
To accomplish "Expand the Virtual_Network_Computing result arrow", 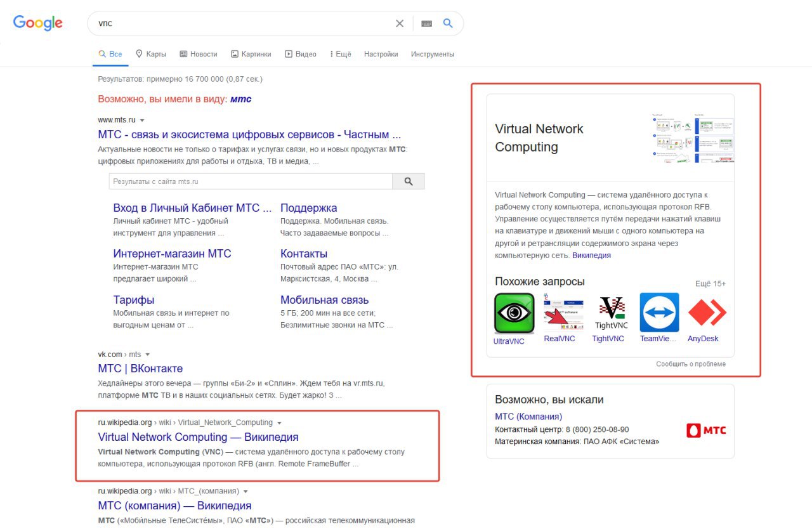I will [280, 423].
